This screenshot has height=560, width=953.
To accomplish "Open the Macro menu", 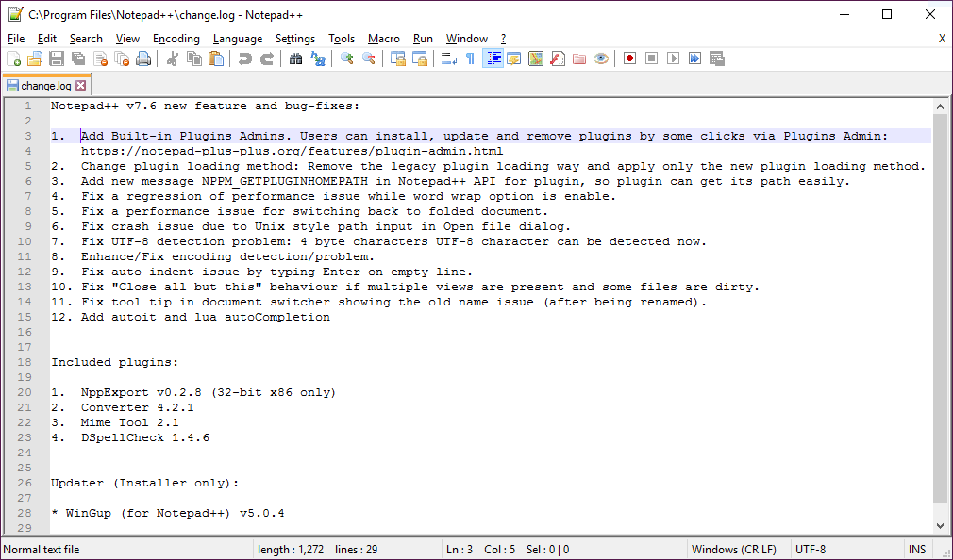I will point(384,39).
